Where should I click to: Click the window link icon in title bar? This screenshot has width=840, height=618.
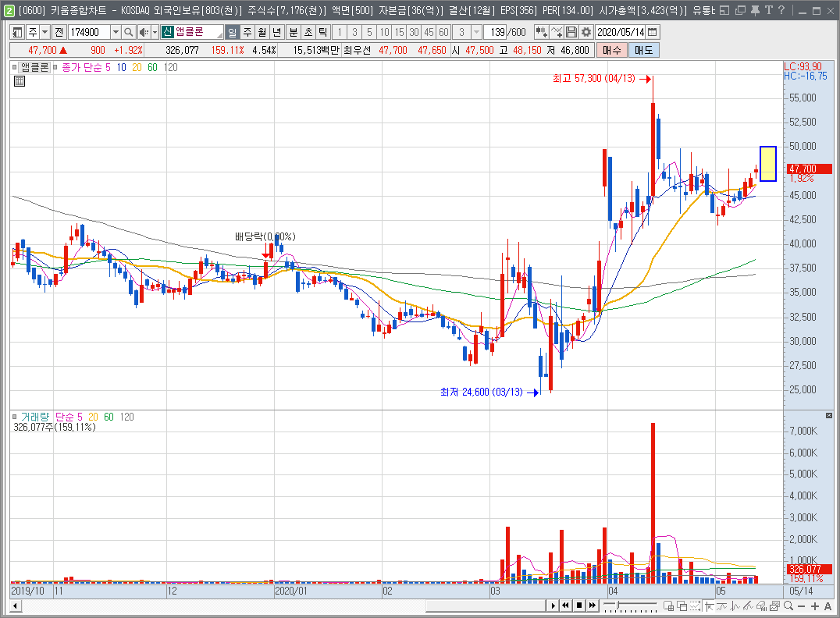pos(724,10)
